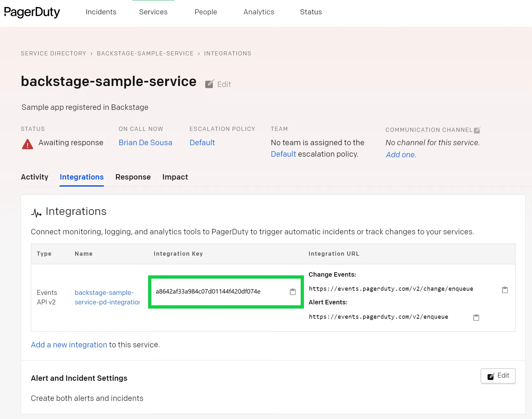Switch to the Activity tab
Screen dimensions: 532x419
[x=34, y=177]
